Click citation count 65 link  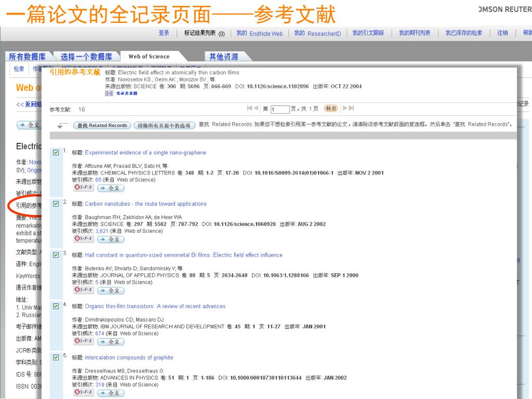click(98, 180)
